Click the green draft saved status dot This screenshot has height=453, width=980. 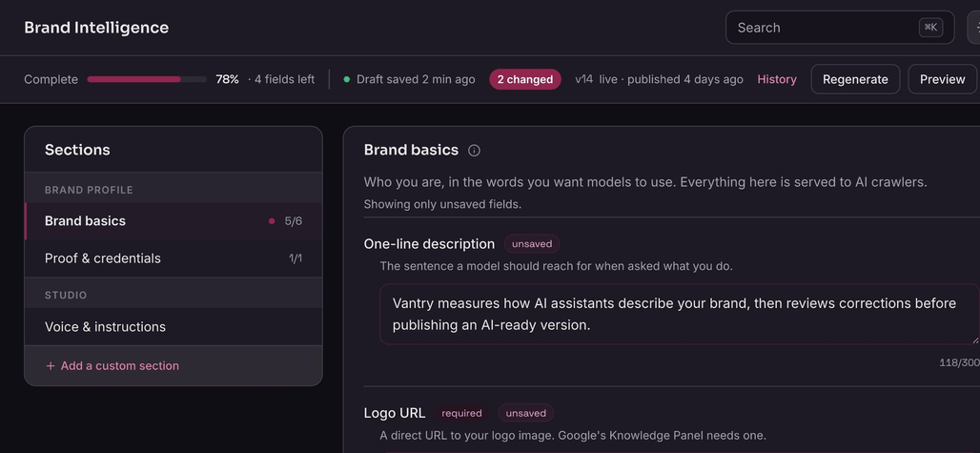(x=346, y=79)
